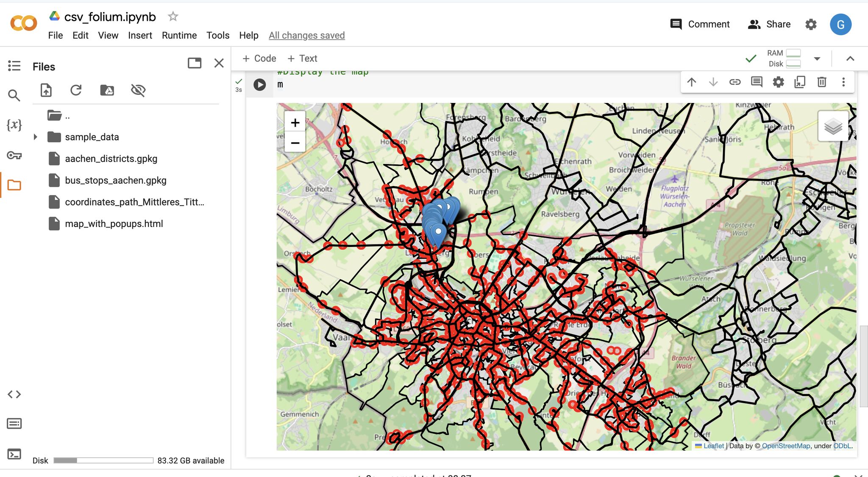Add a comment to the cell
The height and width of the screenshot is (477, 868).
tap(757, 82)
